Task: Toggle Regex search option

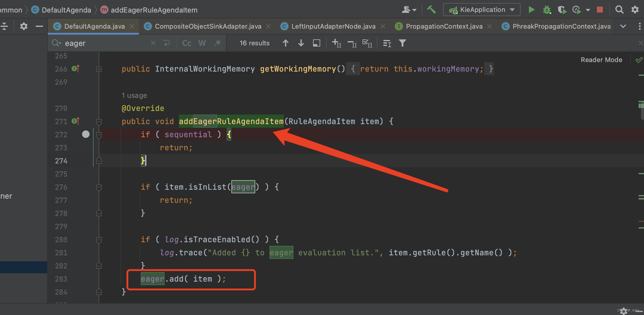Action: tap(218, 43)
